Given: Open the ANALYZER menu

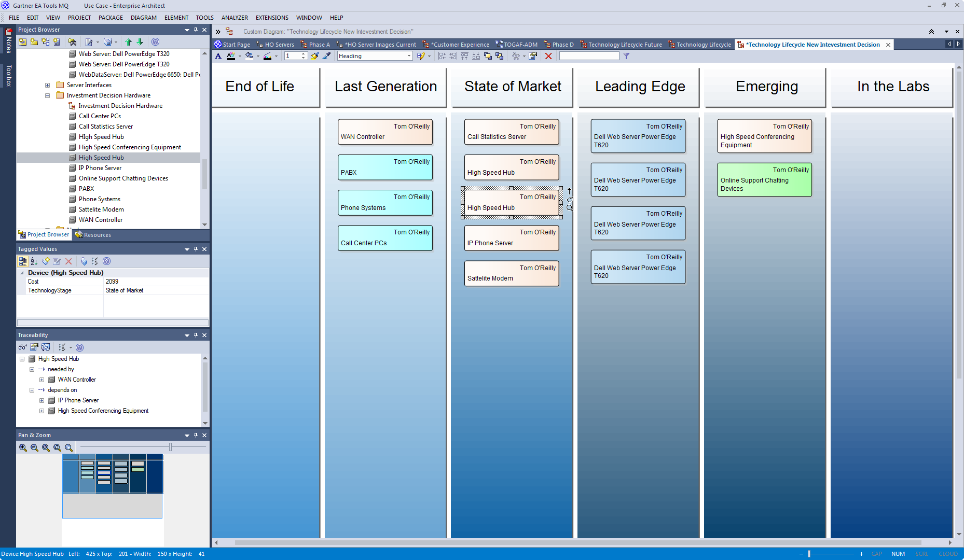Looking at the screenshot, I should [235, 18].
